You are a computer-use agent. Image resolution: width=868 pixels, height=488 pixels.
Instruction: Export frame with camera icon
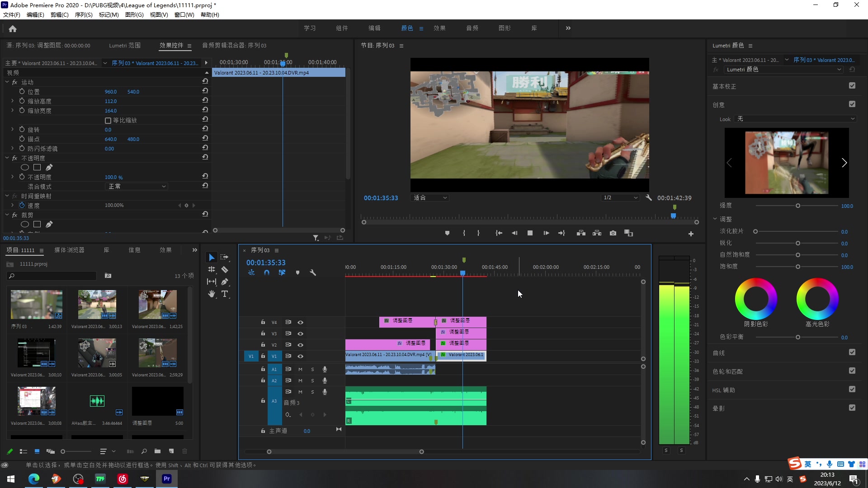[613, 233]
